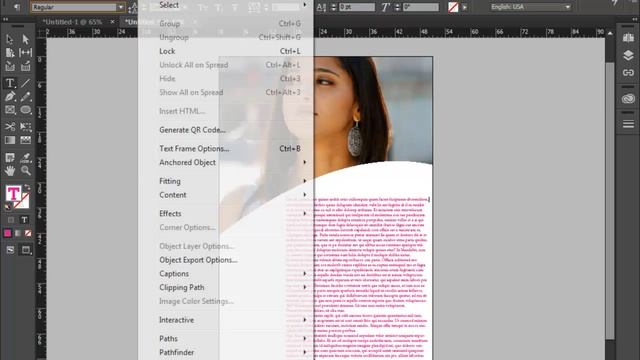Click the paragraph formatting controls icon
The height and width of the screenshot is (360, 640).
[16, 7]
